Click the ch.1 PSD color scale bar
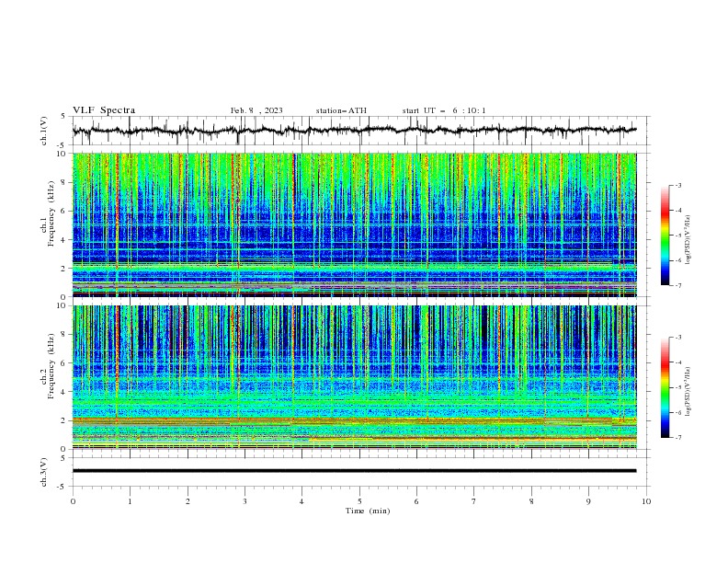The width and height of the screenshot is (728, 563). pyautogui.click(x=665, y=236)
